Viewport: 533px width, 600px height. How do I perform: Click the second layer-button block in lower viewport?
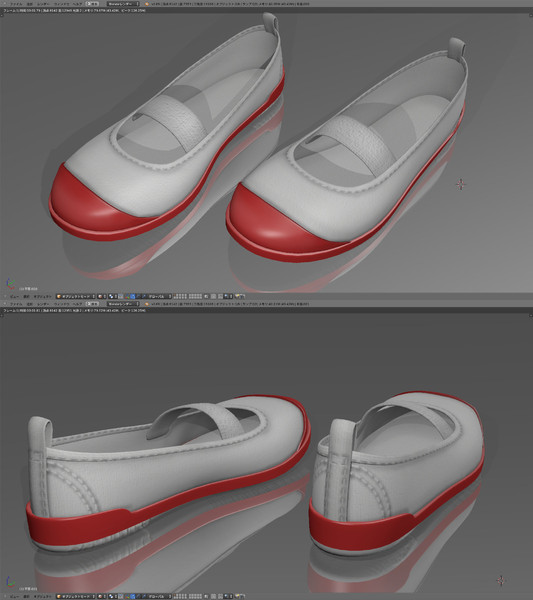click(x=195, y=597)
